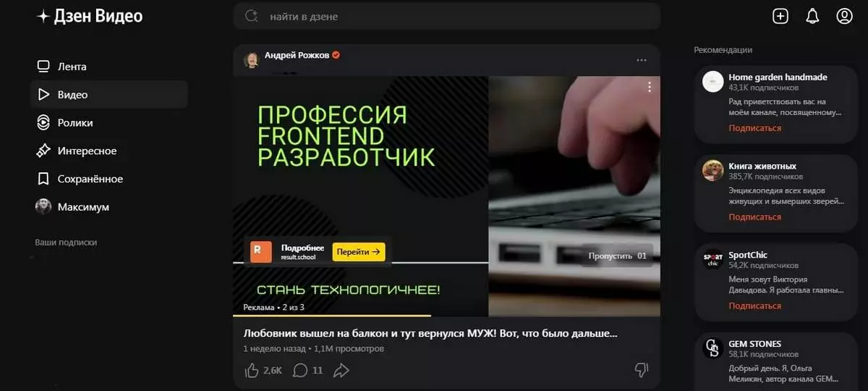Click the yellow Перейти button

pyautogui.click(x=359, y=252)
